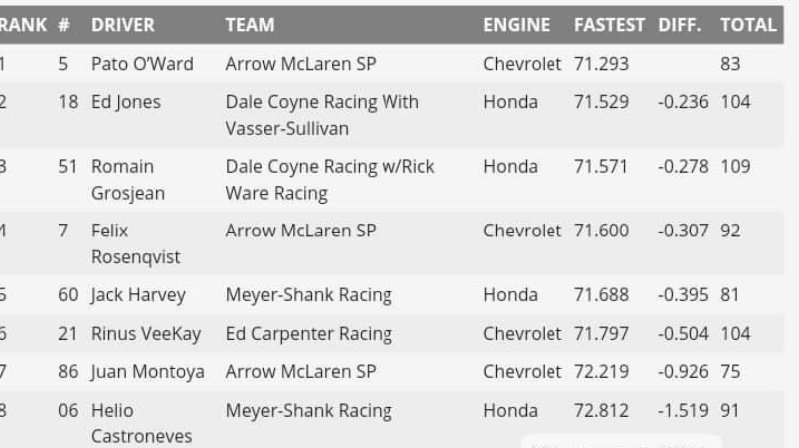Click Juan Montoya's name
Viewport: 799px width, 448px height.
pyautogui.click(x=147, y=371)
